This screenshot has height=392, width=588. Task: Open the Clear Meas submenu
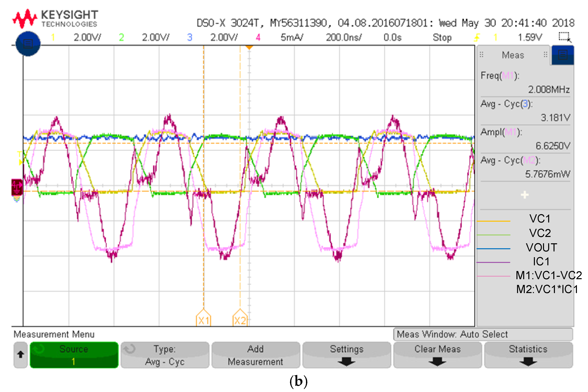coord(437,355)
